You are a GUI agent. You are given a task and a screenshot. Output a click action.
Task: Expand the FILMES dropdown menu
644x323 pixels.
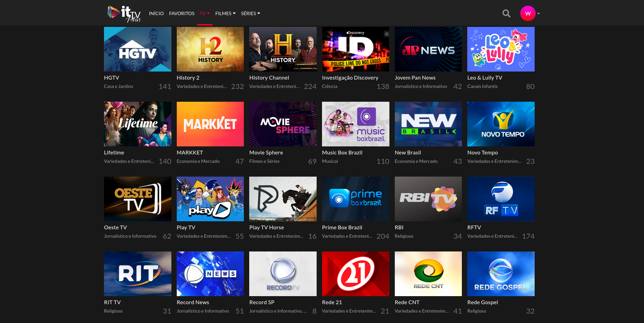pos(225,13)
